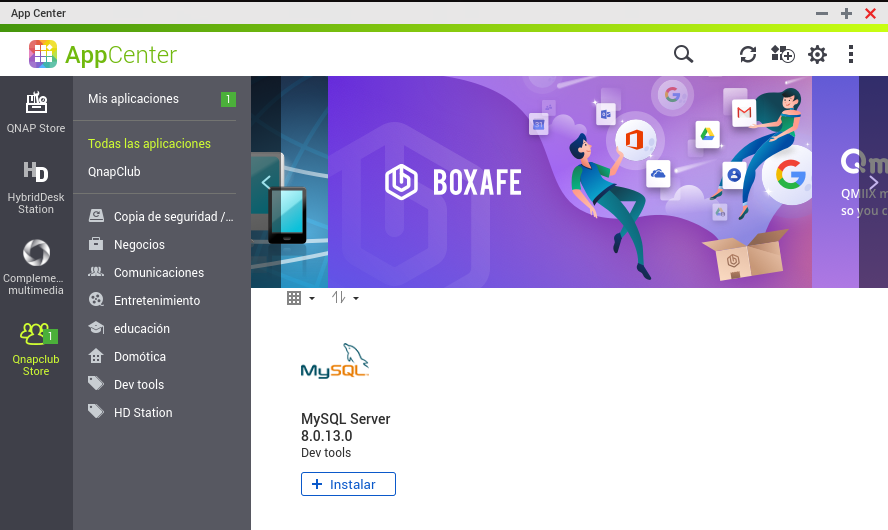Click the search magnifier icon
This screenshot has height=530, width=888.
click(683, 54)
